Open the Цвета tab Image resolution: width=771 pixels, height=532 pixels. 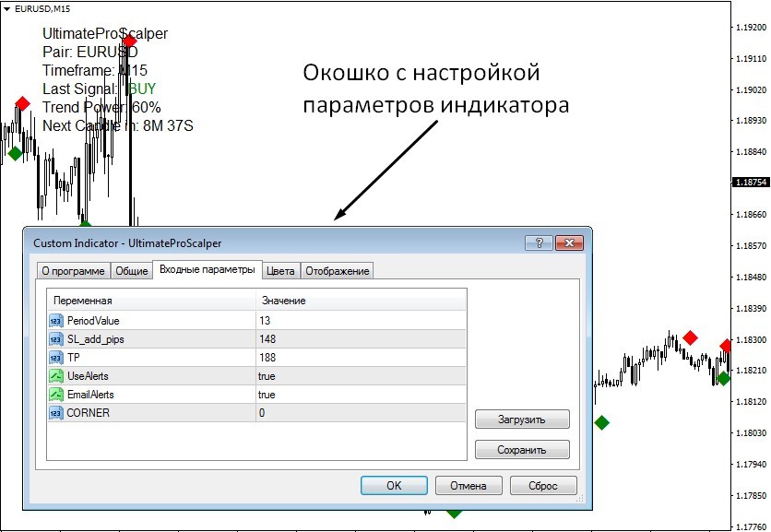(x=280, y=271)
